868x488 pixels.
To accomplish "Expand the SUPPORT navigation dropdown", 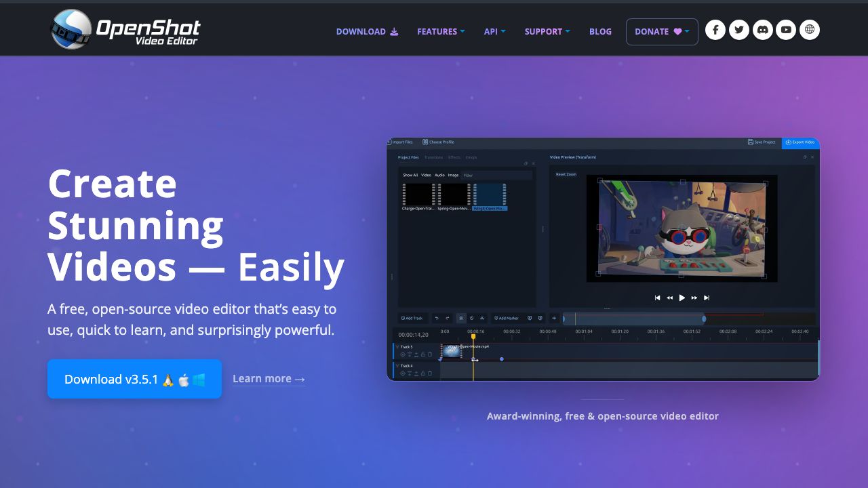I will pos(547,31).
